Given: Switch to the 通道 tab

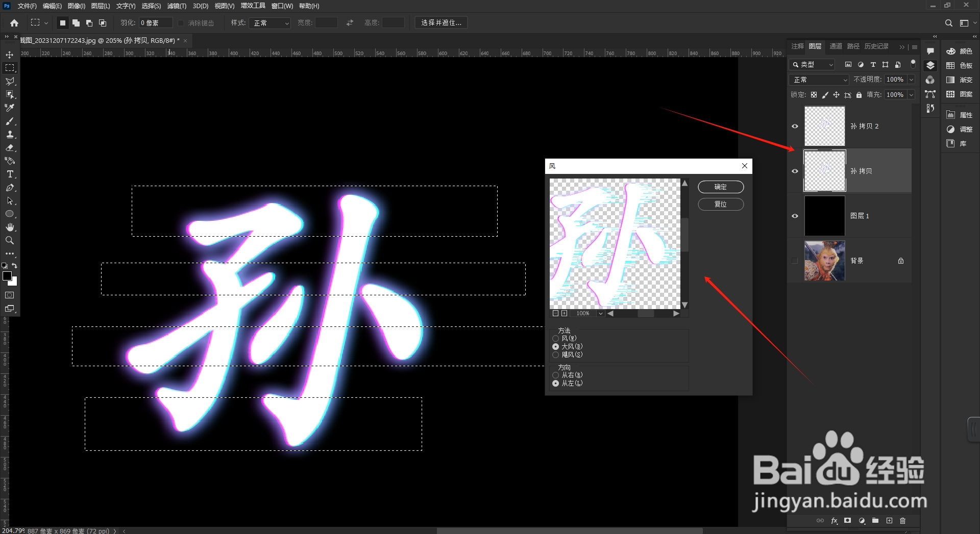Looking at the screenshot, I should click(836, 46).
